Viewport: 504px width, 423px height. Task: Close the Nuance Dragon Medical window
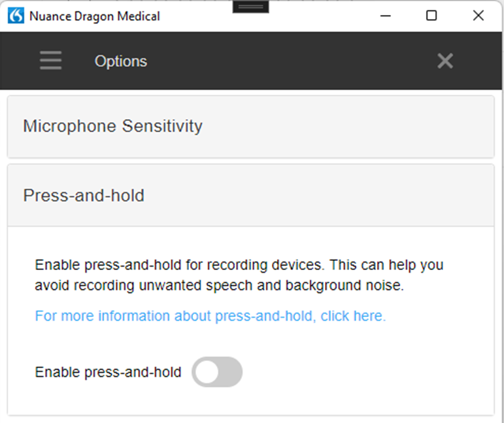point(479,16)
